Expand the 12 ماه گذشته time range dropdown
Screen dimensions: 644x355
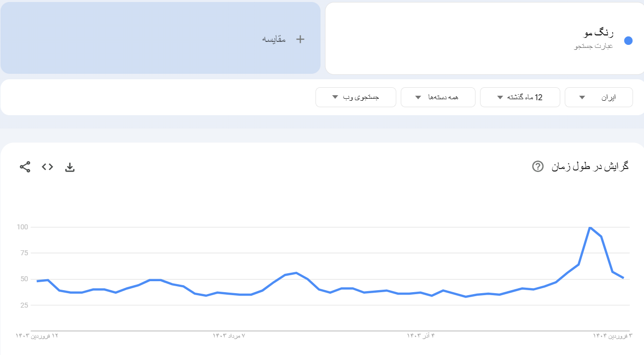[x=520, y=97]
